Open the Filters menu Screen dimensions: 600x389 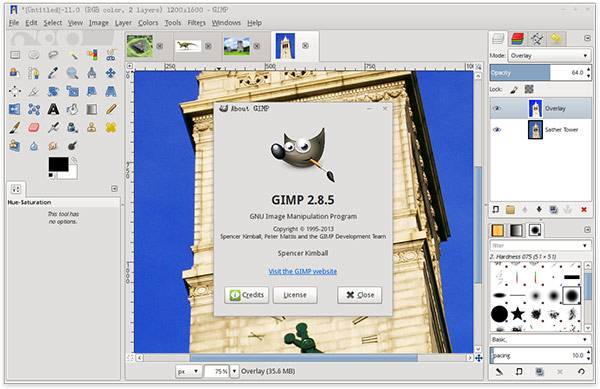pyautogui.click(x=196, y=23)
